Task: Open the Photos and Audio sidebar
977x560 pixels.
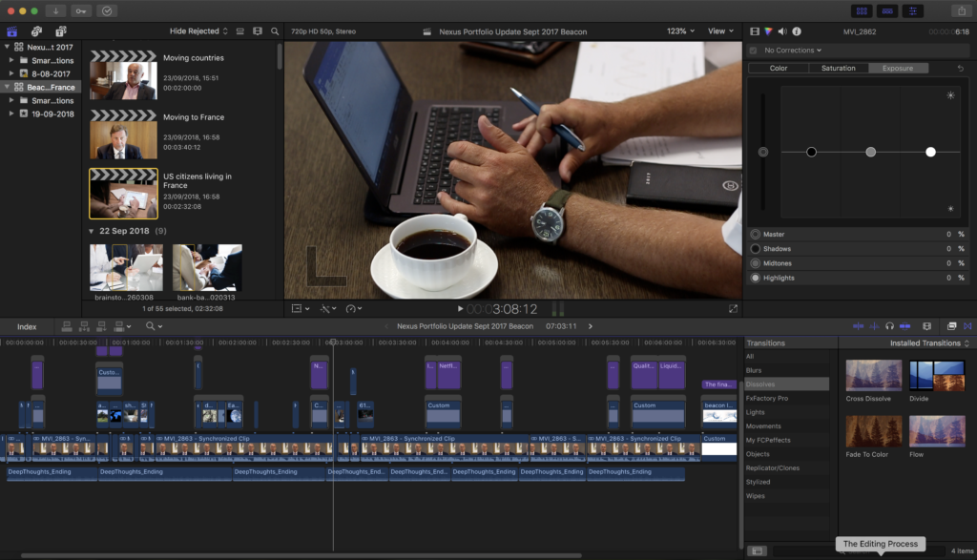Action: [36, 31]
